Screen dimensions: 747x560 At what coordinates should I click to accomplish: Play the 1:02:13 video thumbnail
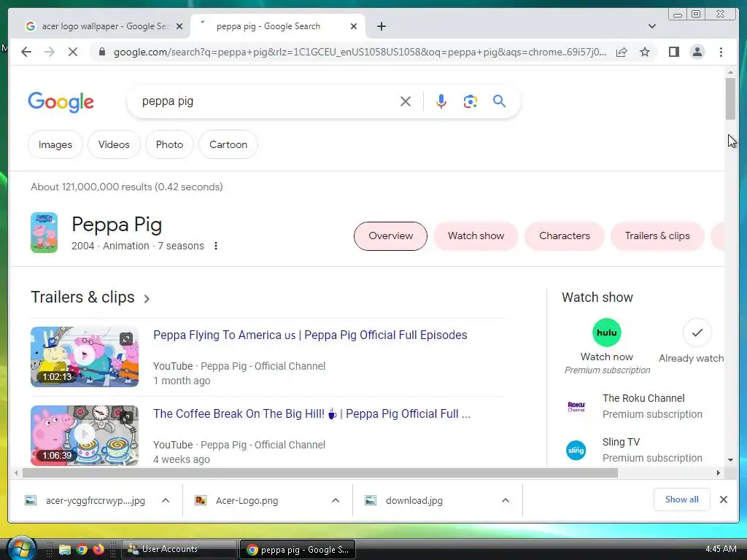[85, 357]
